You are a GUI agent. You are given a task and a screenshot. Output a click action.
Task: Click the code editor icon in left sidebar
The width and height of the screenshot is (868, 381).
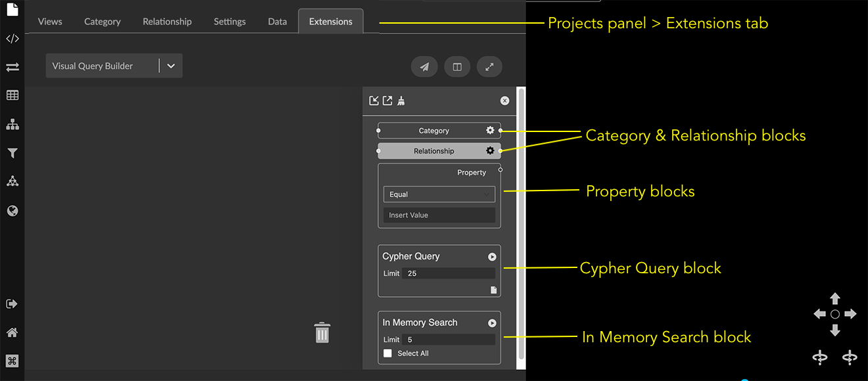tap(12, 39)
